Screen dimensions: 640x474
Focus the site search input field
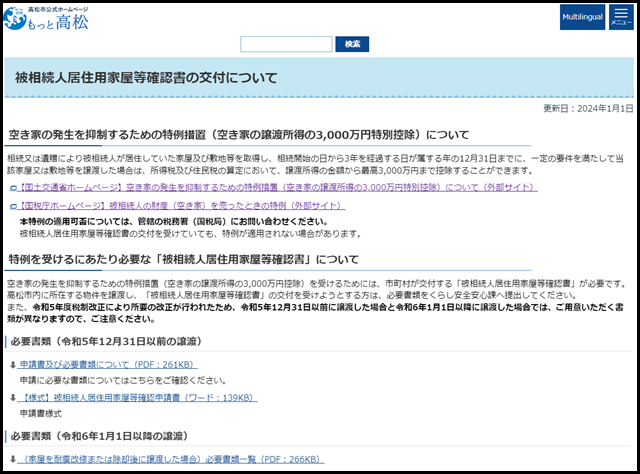(x=286, y=44)
